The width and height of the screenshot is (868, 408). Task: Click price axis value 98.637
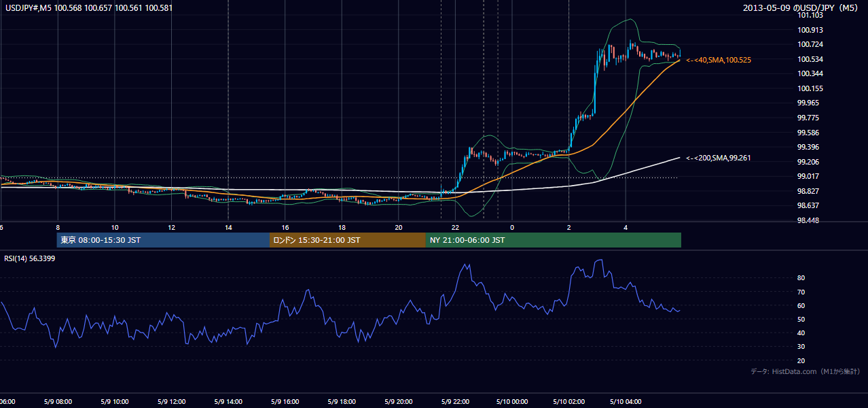pyautogui.click(x=808, y=206)
